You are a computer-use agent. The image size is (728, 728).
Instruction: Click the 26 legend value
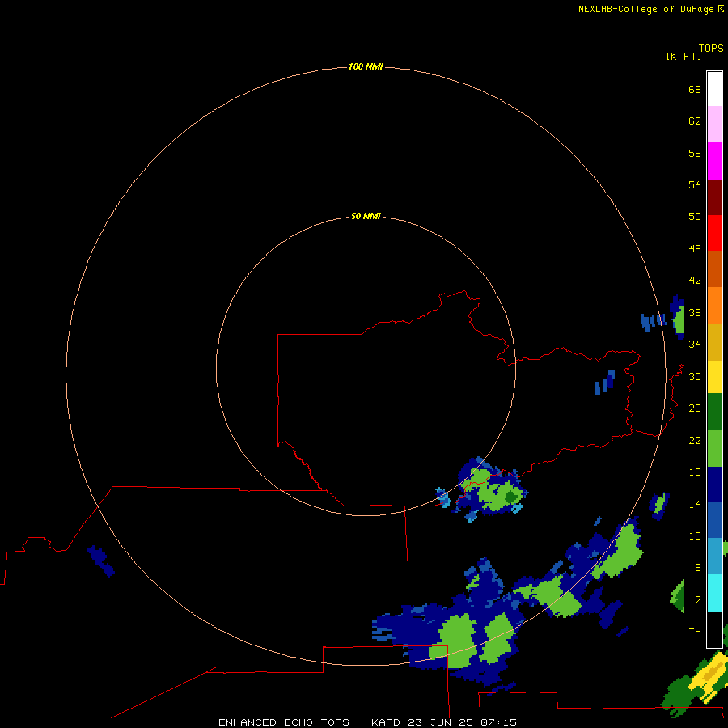695,408
